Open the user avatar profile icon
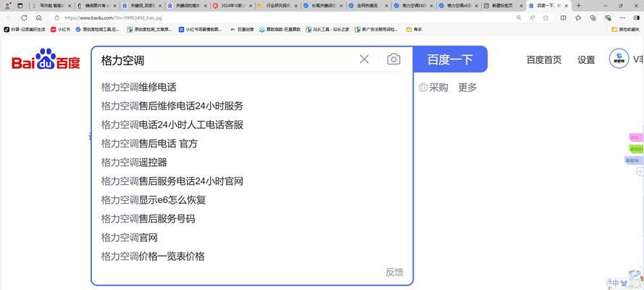This screenshot has height=290, width=644. tap(619, 59)
